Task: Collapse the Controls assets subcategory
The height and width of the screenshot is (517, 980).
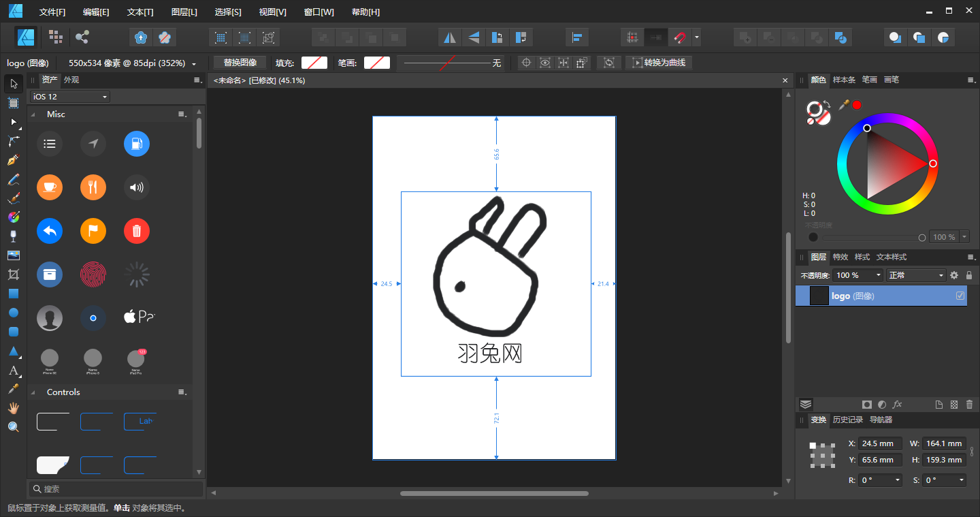Action: pyautogui.click(x=33, y=392)
